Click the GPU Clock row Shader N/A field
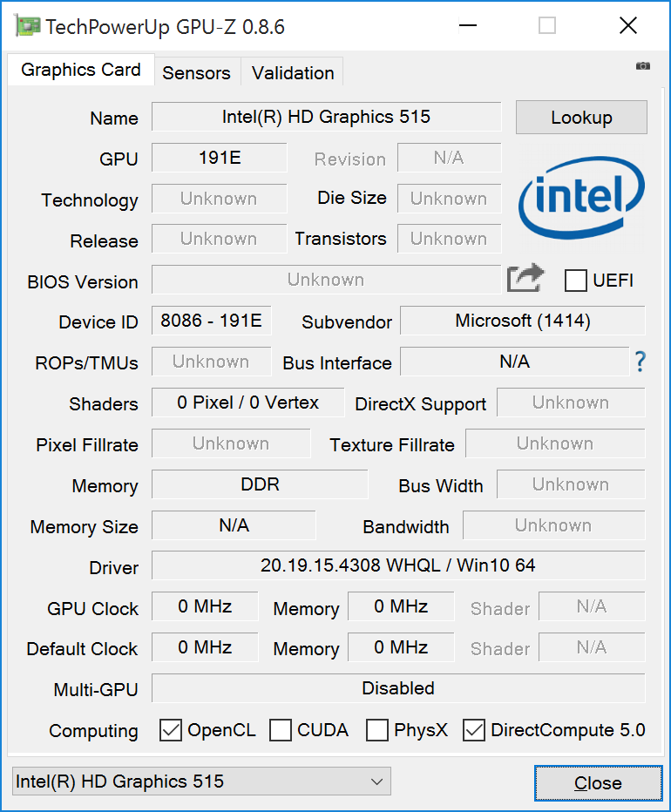Screen dimensions: 671x812 592,606
